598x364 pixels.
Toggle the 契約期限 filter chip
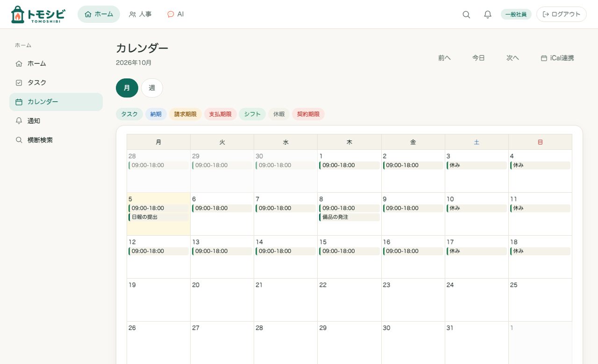[308, 114]
